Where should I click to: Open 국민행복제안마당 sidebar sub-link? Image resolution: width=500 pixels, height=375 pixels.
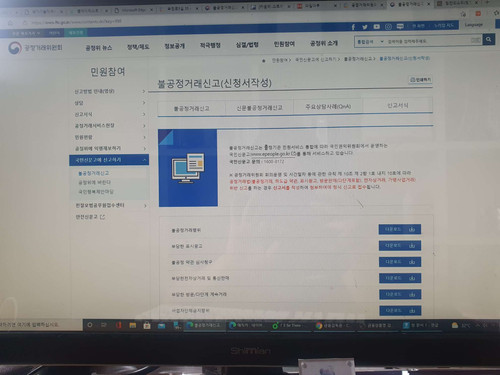(96, 192)
